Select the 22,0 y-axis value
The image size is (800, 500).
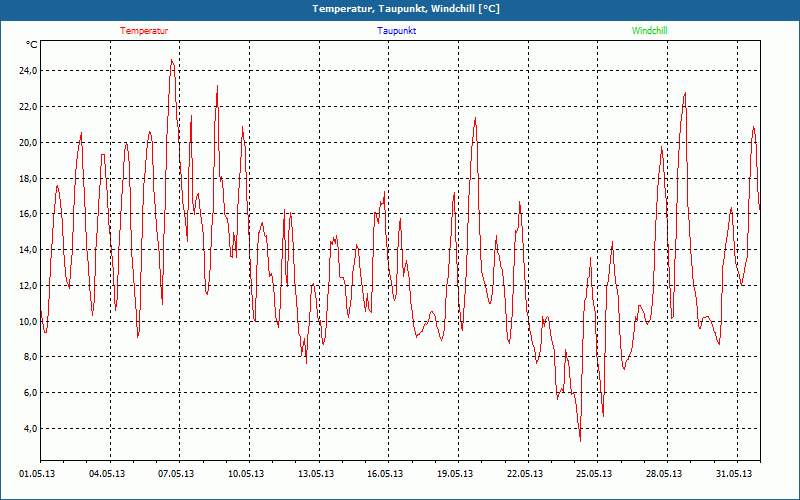(28, 107)
